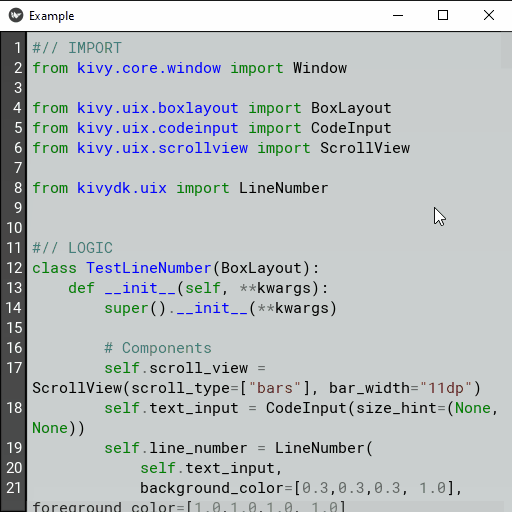Click 'self.text_input,' on line 20
The width and height of the screenshot is (512, 512).
[x=211, y=468]
